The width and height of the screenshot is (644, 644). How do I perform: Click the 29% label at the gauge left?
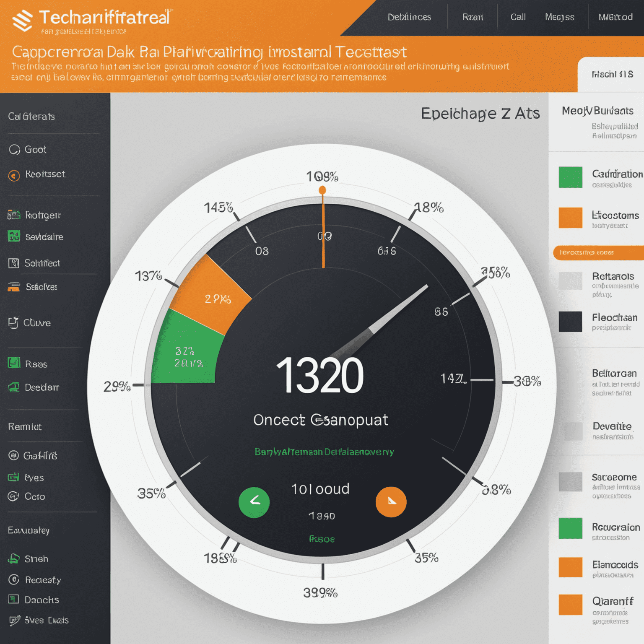(x=117, y=386)
